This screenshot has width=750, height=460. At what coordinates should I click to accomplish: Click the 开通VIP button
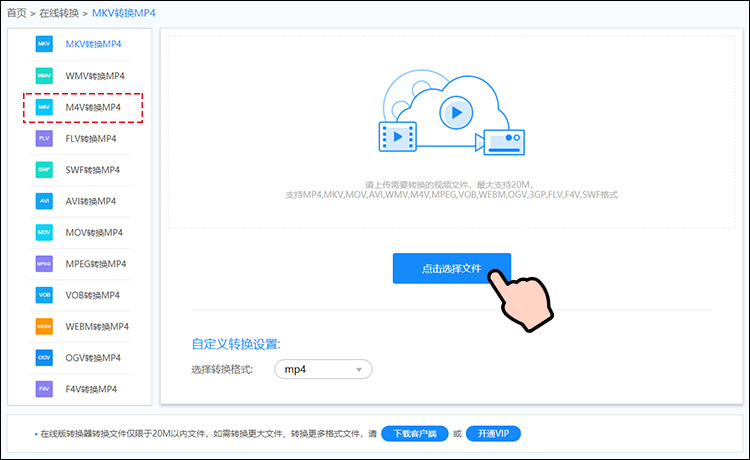(x=493, y=434)
